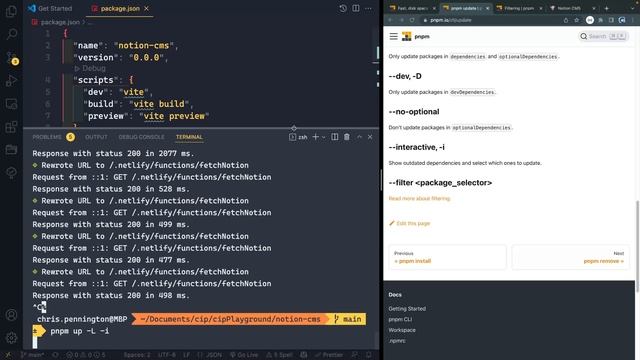
Task: Open the editor More Actions menu
Action: [x=369, y=8]
